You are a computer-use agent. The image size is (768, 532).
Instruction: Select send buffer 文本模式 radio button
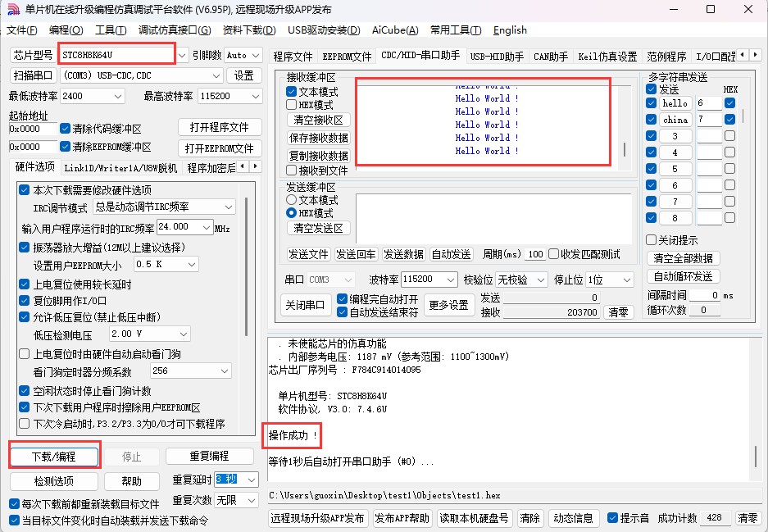(292, 200)
